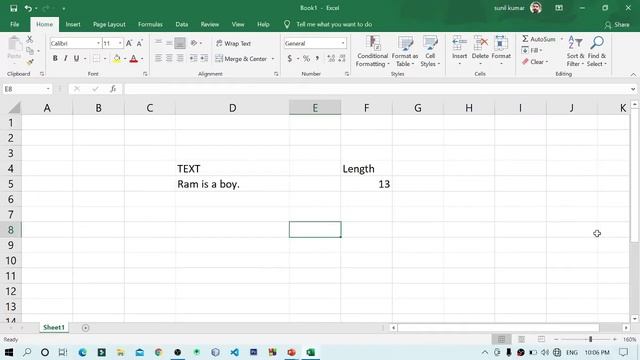The image size is (640, 360).
Task: Click the new sheet plus icon
Action: (x=85, y=327)
